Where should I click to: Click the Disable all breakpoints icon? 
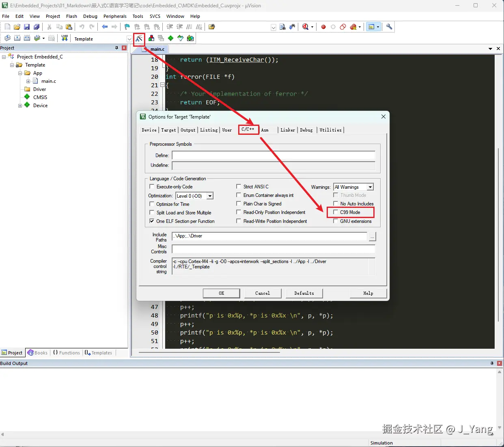pos(343,27)
